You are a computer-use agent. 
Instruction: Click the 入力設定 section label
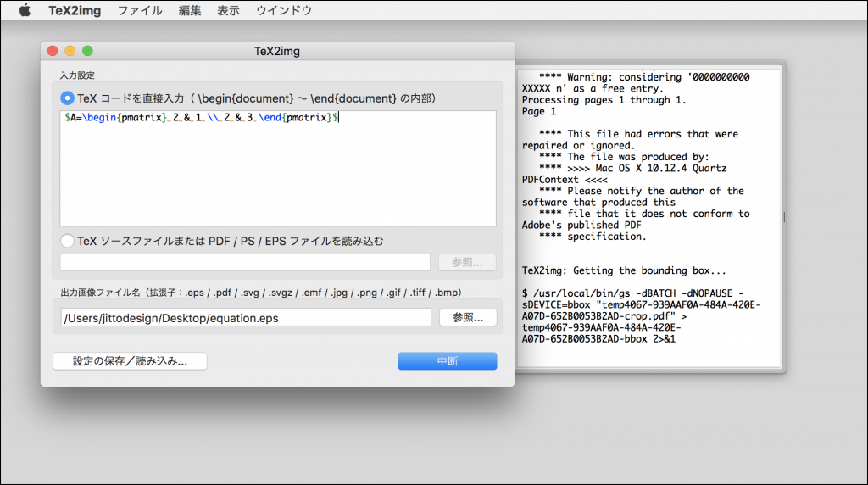77,75
